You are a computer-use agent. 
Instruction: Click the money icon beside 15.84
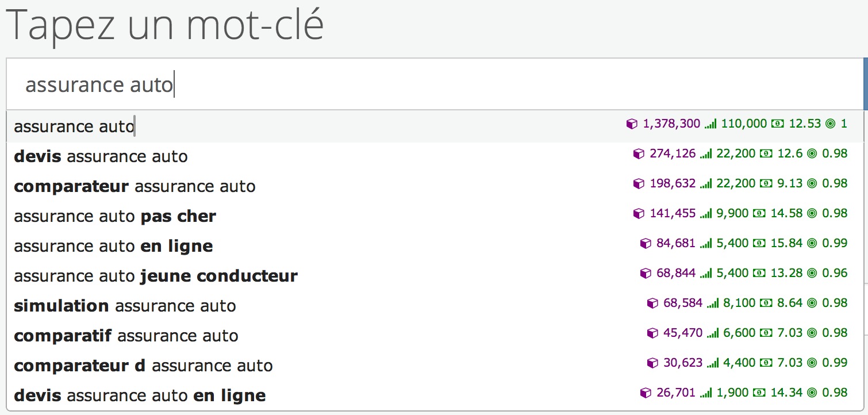pyautogui.click(x=759, y=243)
